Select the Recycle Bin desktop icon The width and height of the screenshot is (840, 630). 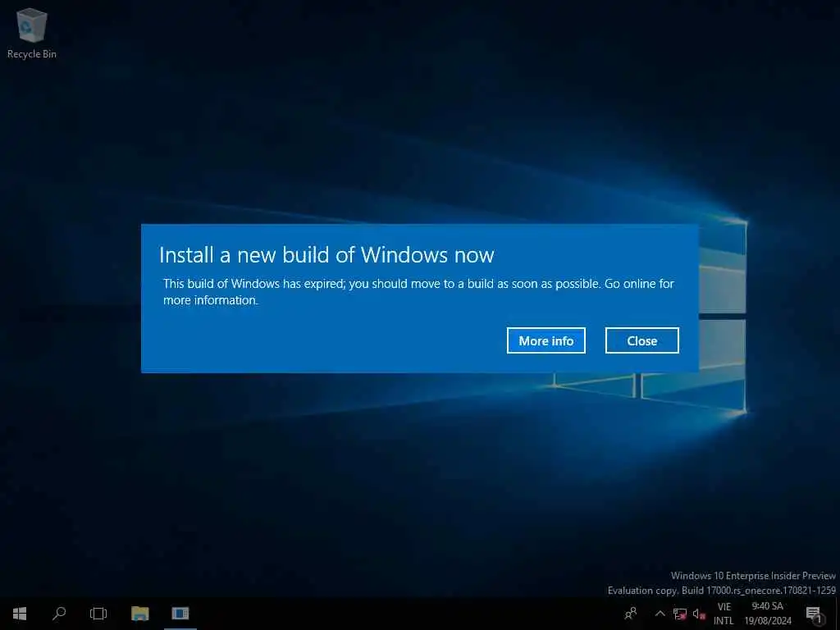click(32, 34)
